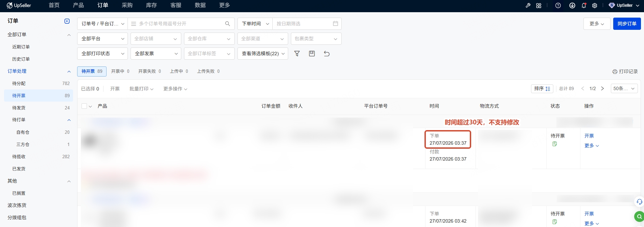The height and width of the screenshot is (227, 644).
Task: Click the green note icon under first 待开票
Action: click(x=555, y=144)
